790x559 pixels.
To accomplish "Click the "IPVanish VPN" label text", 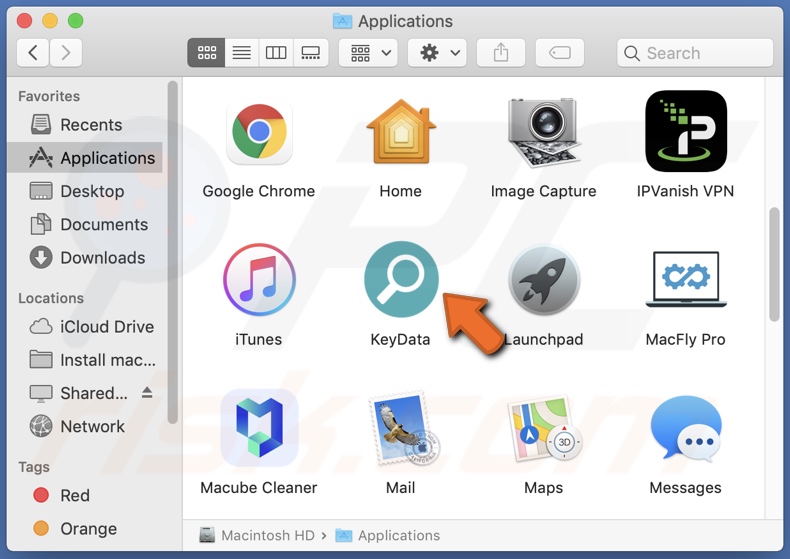I will coord(686,191).
